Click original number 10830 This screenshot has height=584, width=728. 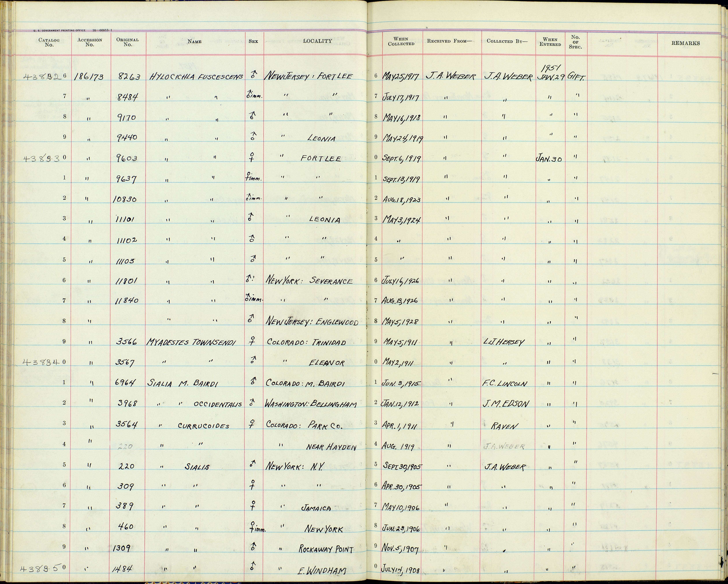click(125, 199)
